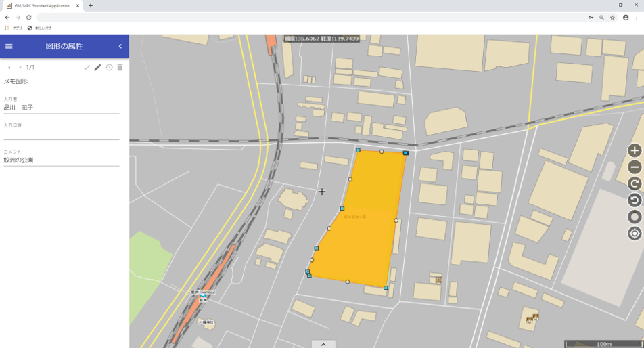
Task: Open a new browser tab
Action: 91,5
